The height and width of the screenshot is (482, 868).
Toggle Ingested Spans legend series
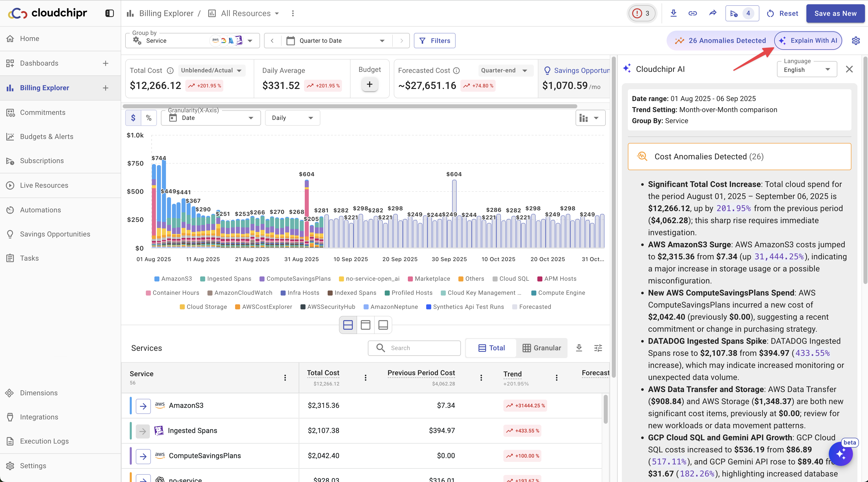pyautogui.click(x=226, y=278)
